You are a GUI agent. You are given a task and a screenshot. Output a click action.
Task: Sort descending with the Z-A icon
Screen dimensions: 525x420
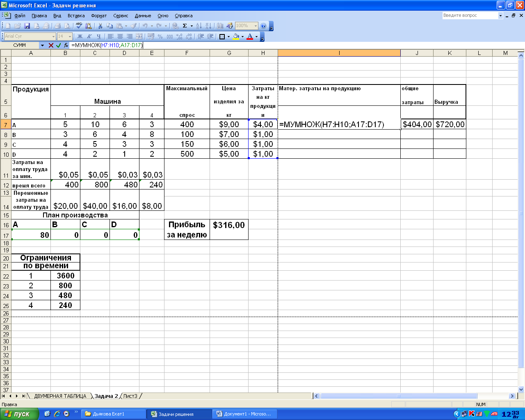point(208,26)
